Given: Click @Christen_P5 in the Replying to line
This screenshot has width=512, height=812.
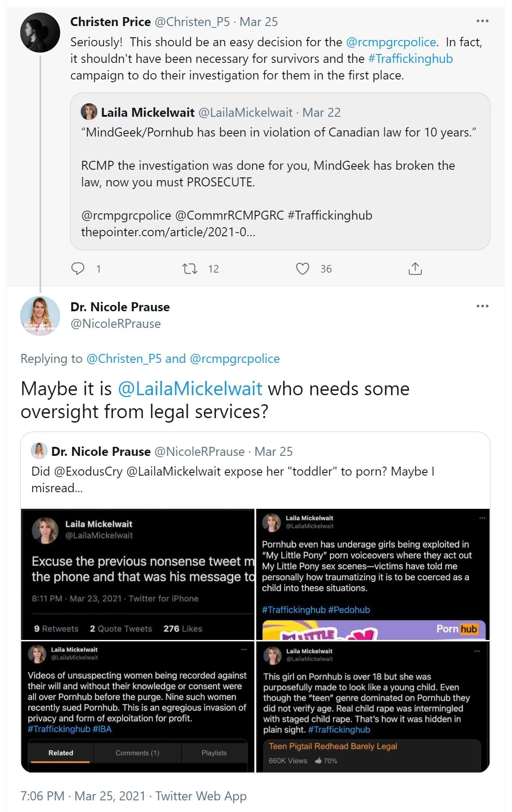Looking at the screenshot, I should (124, 359).
